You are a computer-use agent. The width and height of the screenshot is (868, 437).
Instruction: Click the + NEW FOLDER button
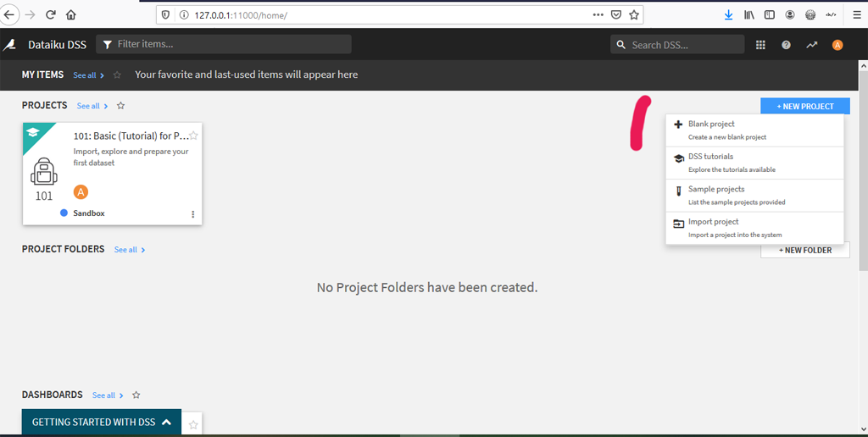pos(805,250)
